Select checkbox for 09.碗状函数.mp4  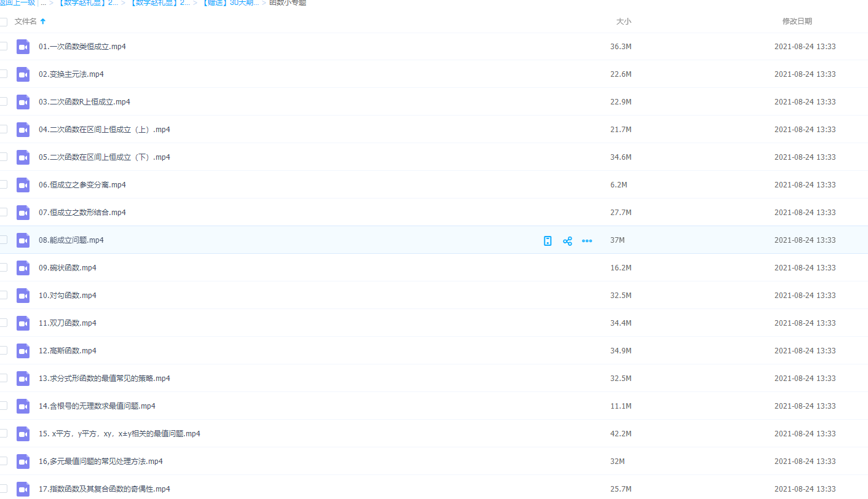pyautogui.click(x=4, y=267)
